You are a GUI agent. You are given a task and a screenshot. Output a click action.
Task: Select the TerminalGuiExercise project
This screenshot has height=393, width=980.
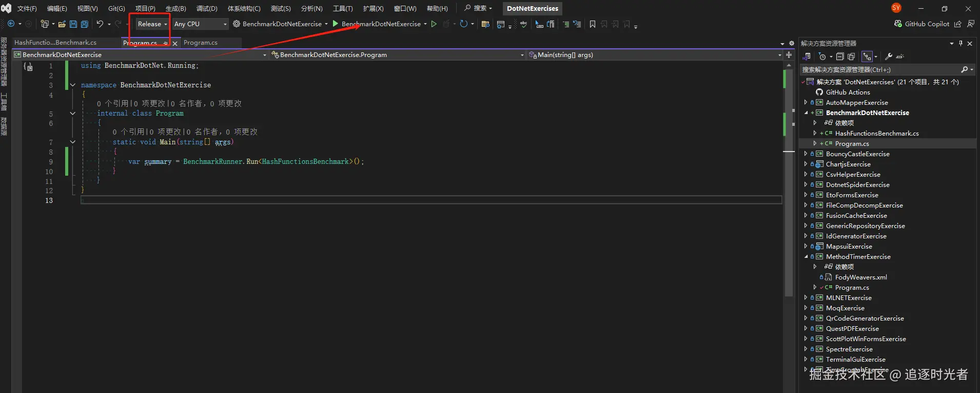[855, 360]
